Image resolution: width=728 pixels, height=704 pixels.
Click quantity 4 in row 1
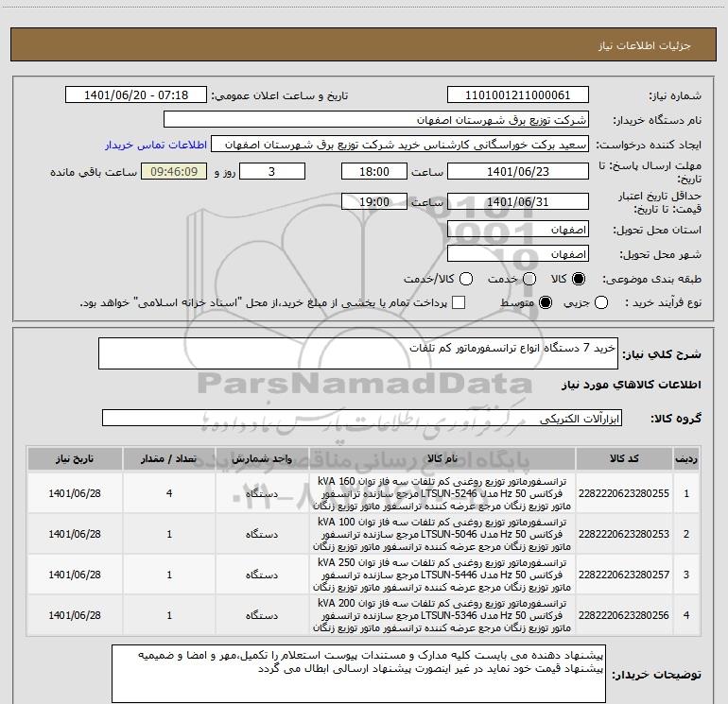169,493
